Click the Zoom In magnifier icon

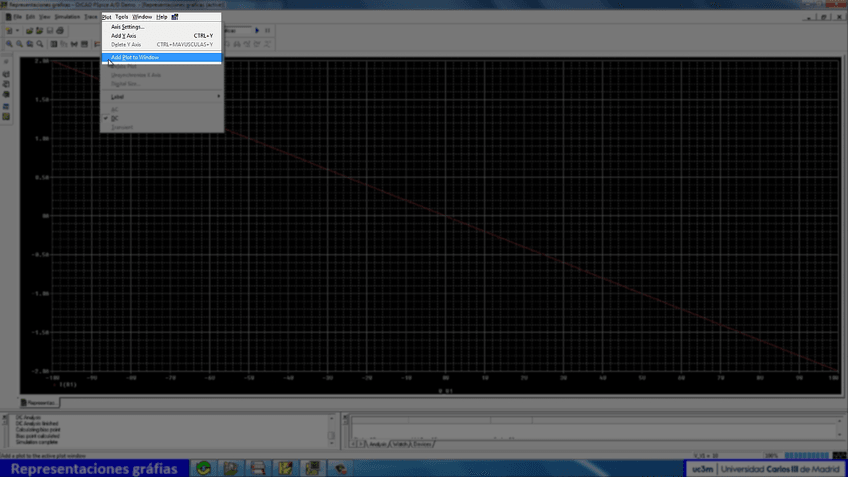pos(9,44)
